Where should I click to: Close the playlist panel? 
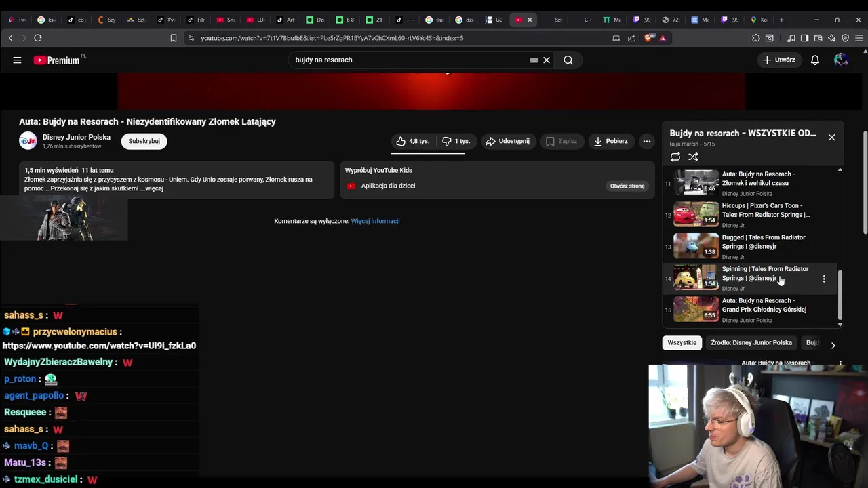[x=831, y=137]
